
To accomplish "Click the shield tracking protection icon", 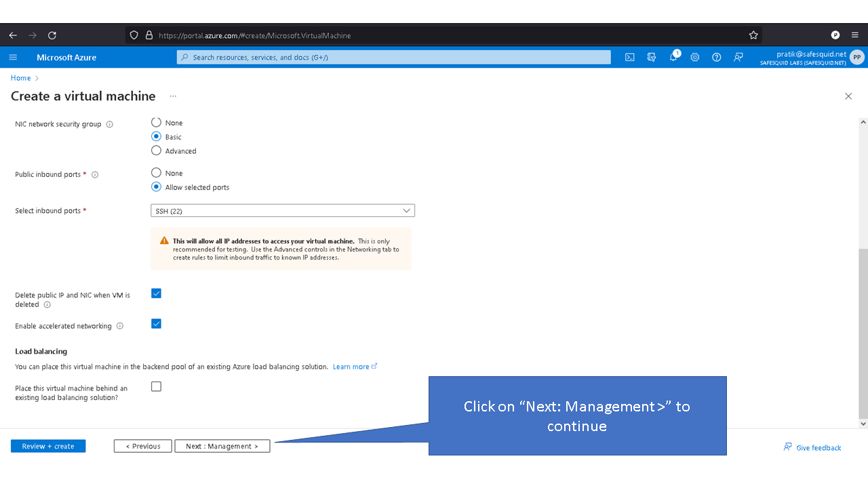I will pos(134,35).
